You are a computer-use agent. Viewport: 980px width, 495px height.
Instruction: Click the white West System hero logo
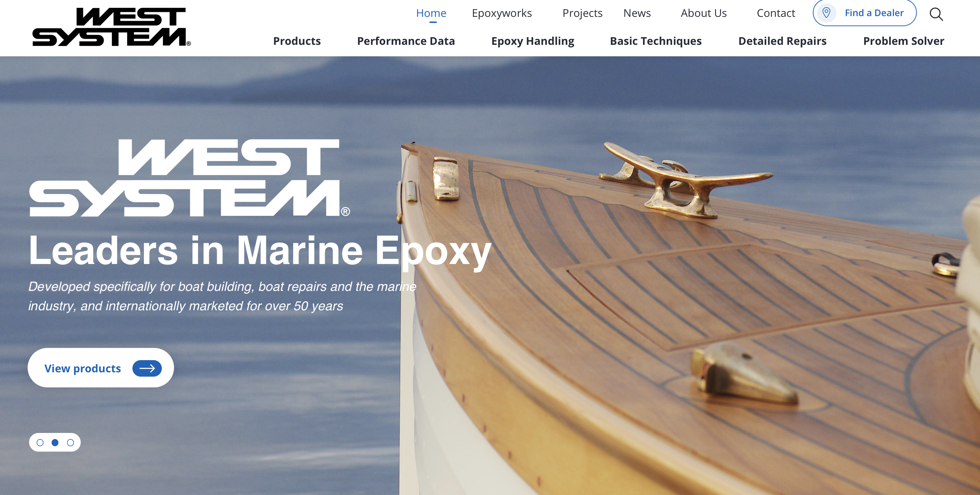pyautogui.click(x=189, y=178)
